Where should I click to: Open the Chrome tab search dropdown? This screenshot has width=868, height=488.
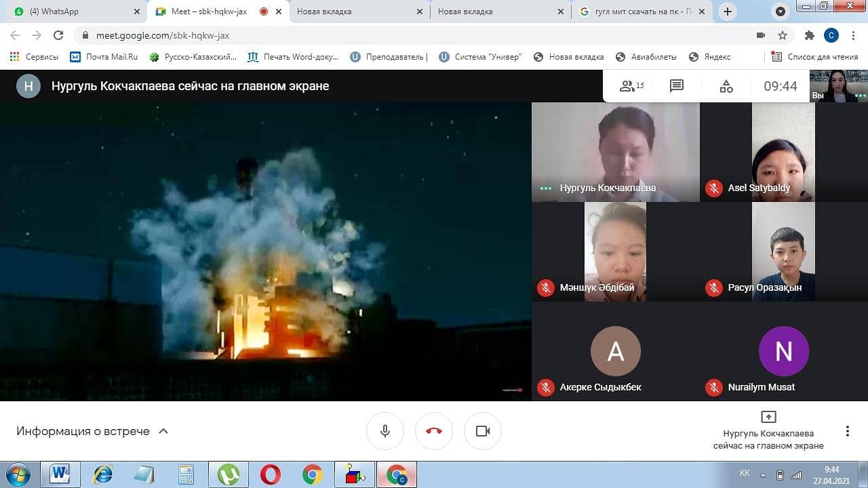[781, 12]
